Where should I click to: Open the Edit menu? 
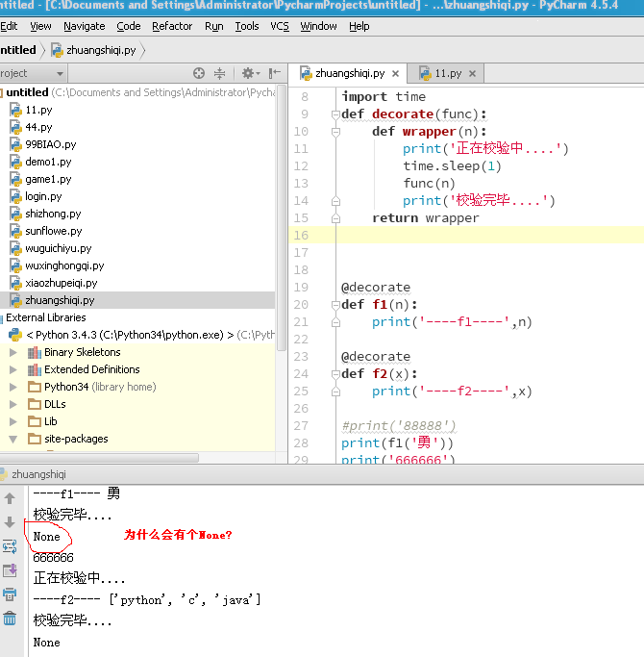click(x=9, y=26)
